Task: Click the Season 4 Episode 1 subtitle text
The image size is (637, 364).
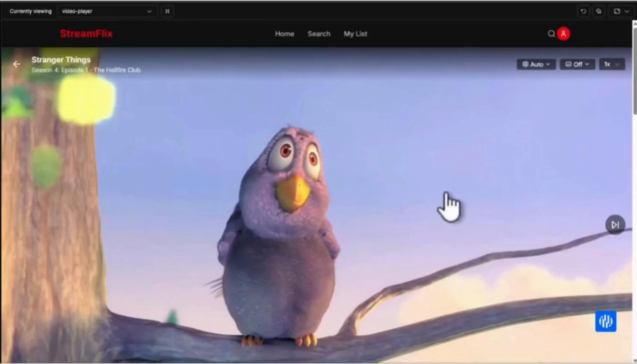Action: tap(86, 70)
